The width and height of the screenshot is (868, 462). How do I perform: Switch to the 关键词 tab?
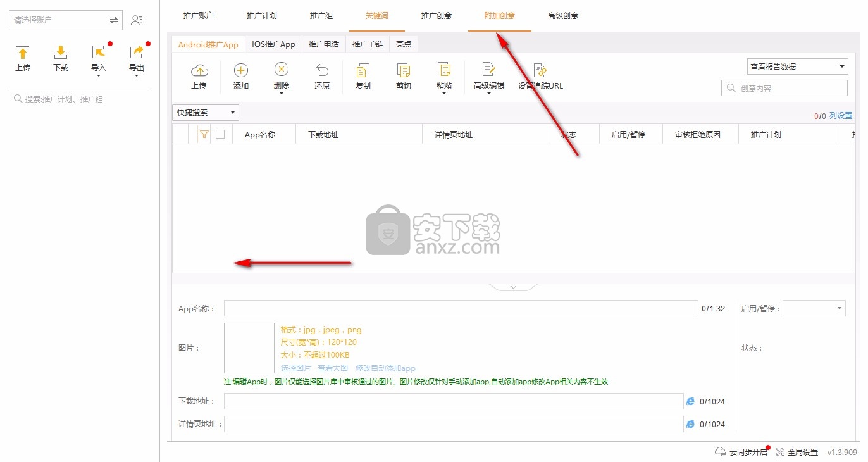tap(377, 16)
